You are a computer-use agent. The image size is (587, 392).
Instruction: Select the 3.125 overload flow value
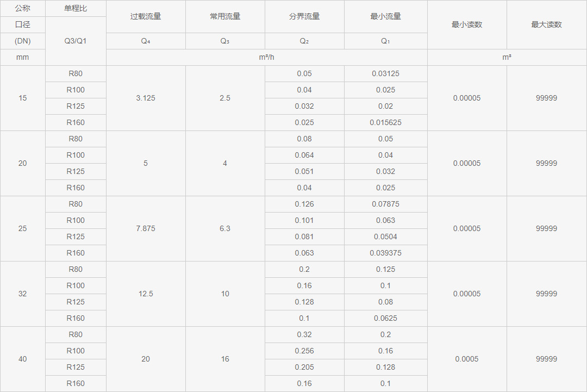(x=146, y=98)
